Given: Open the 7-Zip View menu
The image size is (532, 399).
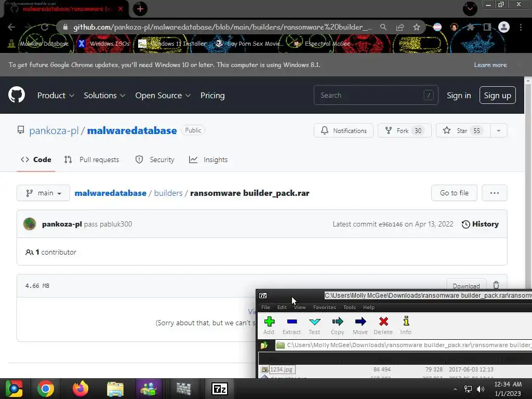Looking at the screenshot, I should [x=300, y=308].
